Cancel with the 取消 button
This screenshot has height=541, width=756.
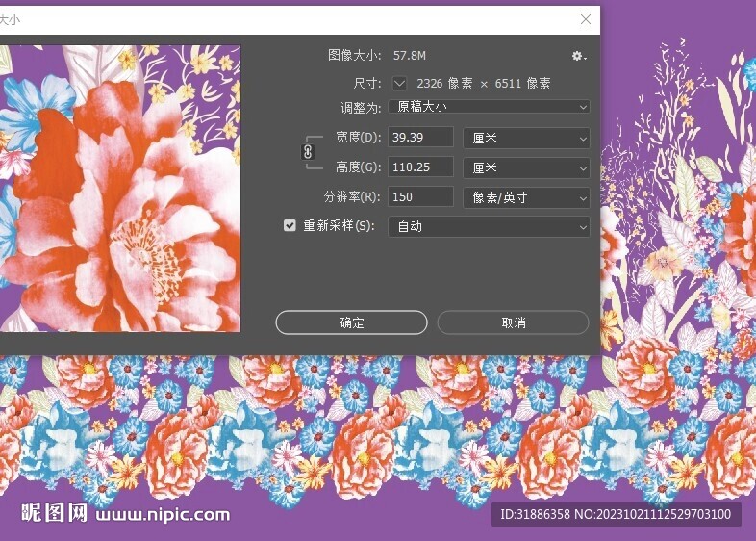coord(513,322)
